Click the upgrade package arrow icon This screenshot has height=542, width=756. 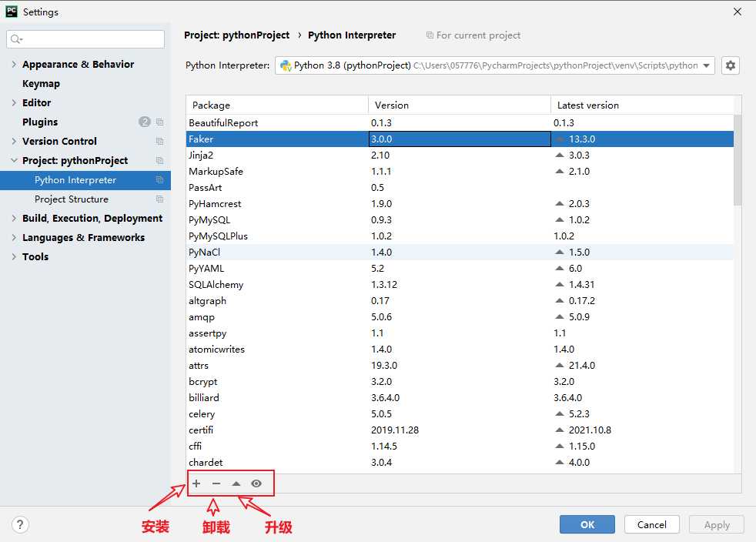click(x=236, y=483)
